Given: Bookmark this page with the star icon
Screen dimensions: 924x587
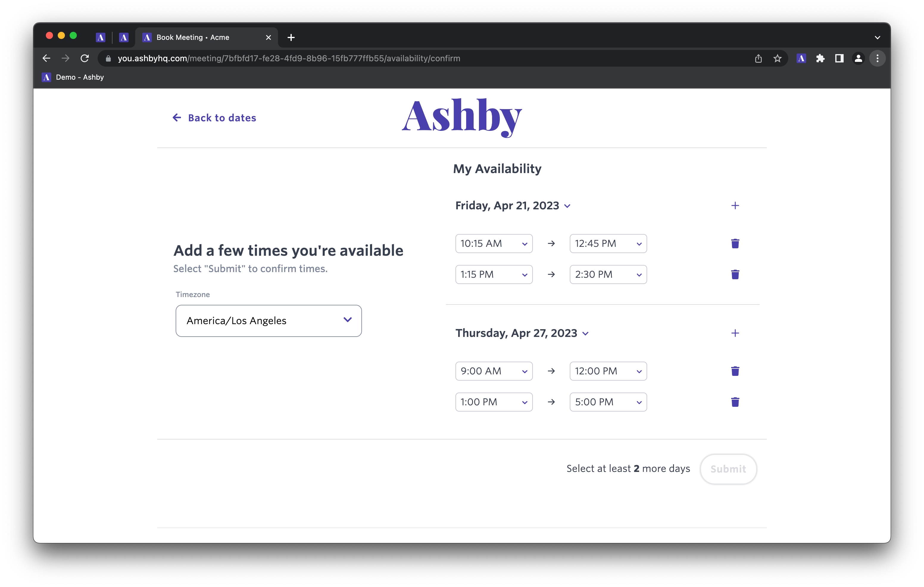Looking at the screenshot, I should [x=777, y=59].
